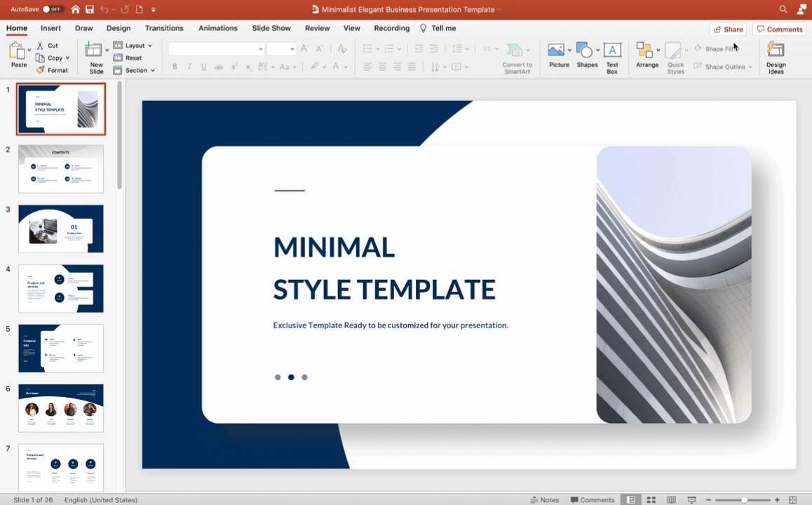Open Design Ideas
The height and width of the screenshot is (505, 812).
tap(776, 55)
